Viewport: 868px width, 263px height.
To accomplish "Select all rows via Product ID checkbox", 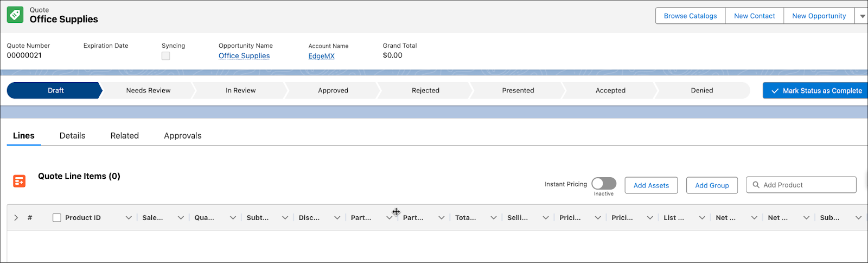I will coord(57,218).
